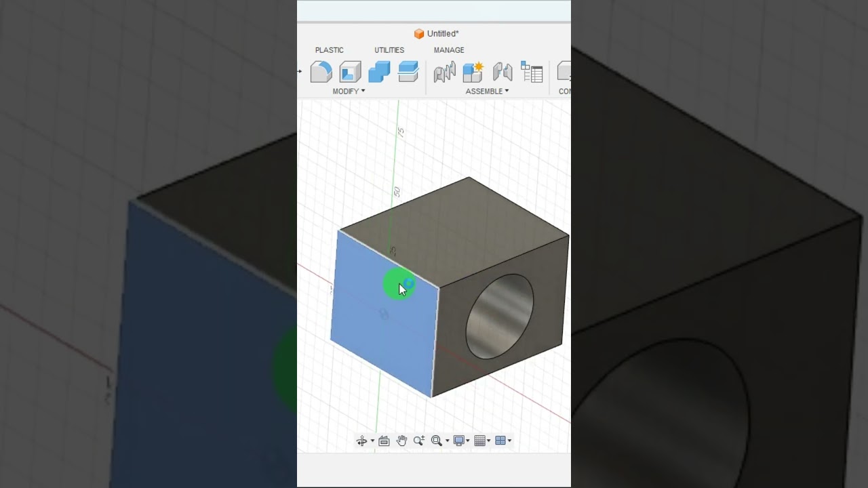Click the Zoom Window magnifier icon

437,441
